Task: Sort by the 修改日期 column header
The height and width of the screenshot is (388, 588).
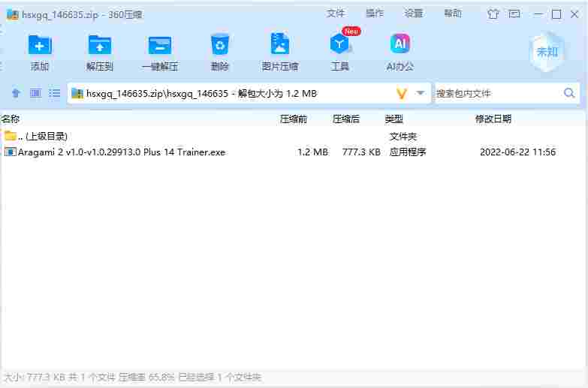Action: coord(493,119)
